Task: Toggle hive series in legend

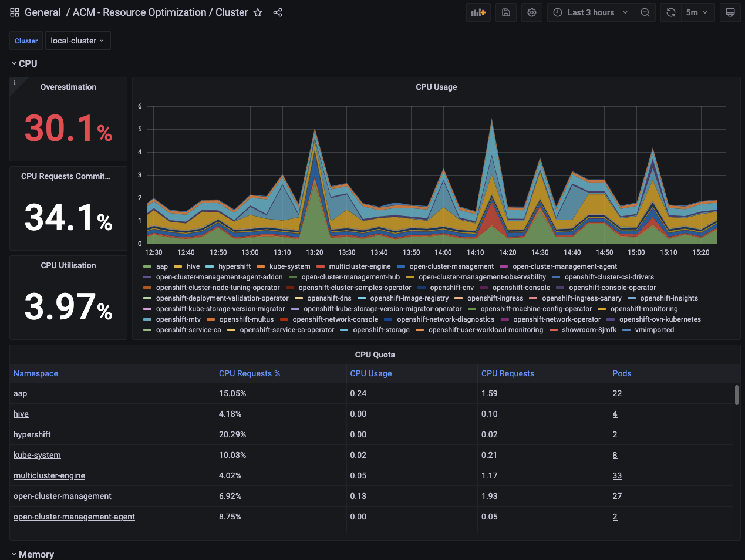Action: [x=193, y=266]
